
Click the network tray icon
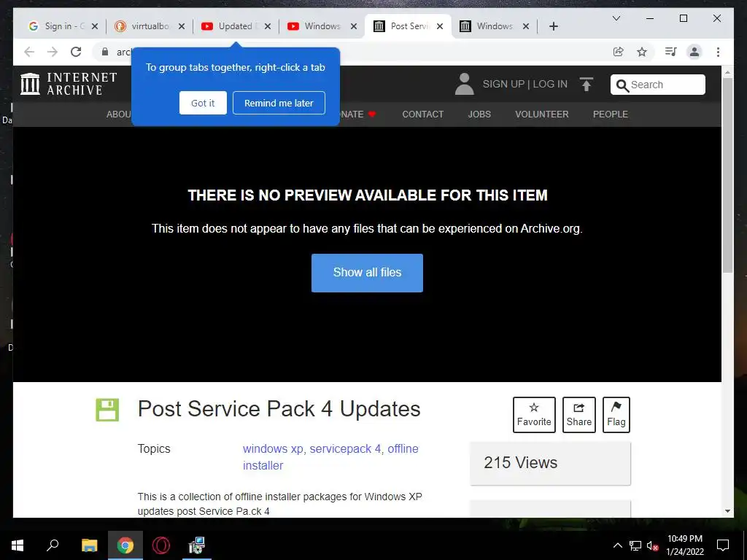[635, 545]
